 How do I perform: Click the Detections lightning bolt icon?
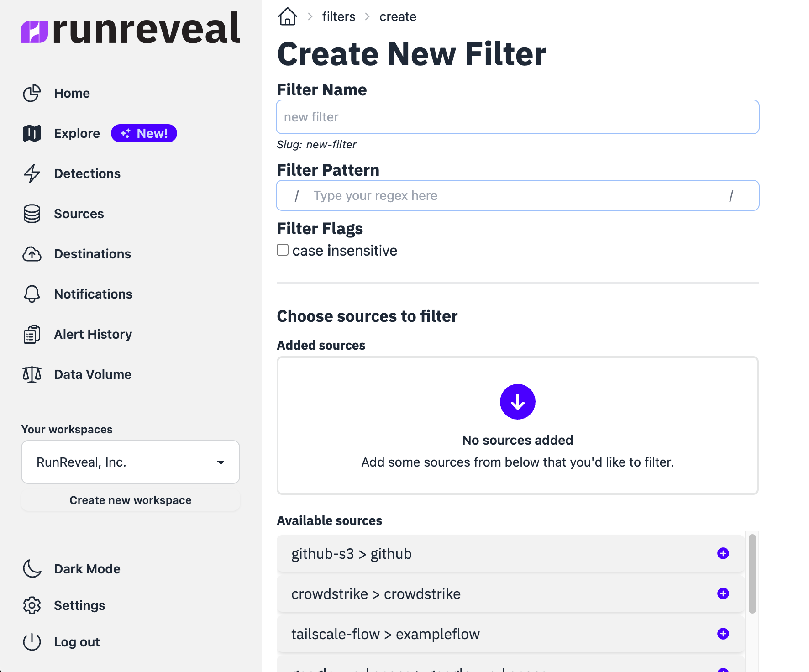click(x=32, y=173)
